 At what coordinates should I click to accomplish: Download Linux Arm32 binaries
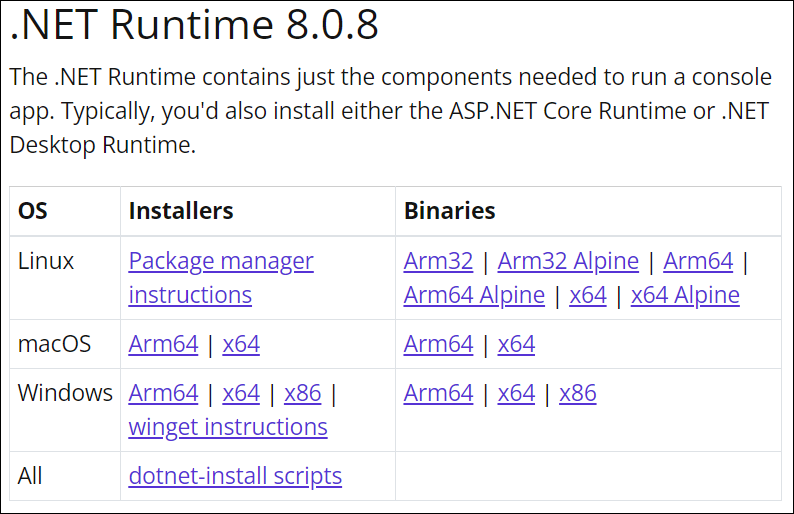tap(438, 262)
